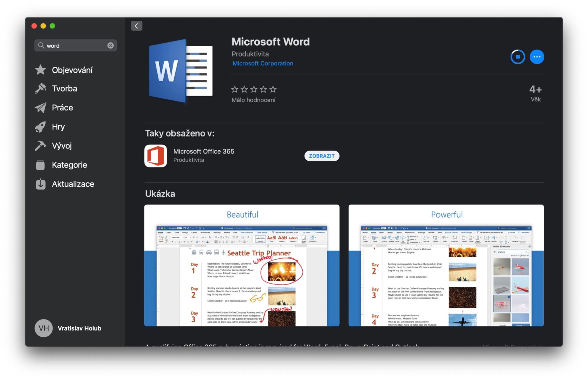Check updates in Aktualizace
The image size is (588, 380).
pos(73,184)
